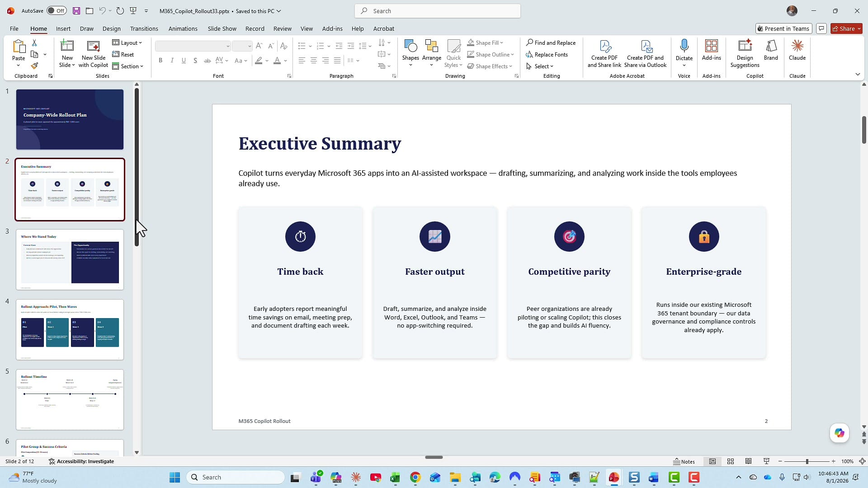Screen dimensions: 868x488
Task: Expand the Layout dropdown
Action: coord(127,42)
